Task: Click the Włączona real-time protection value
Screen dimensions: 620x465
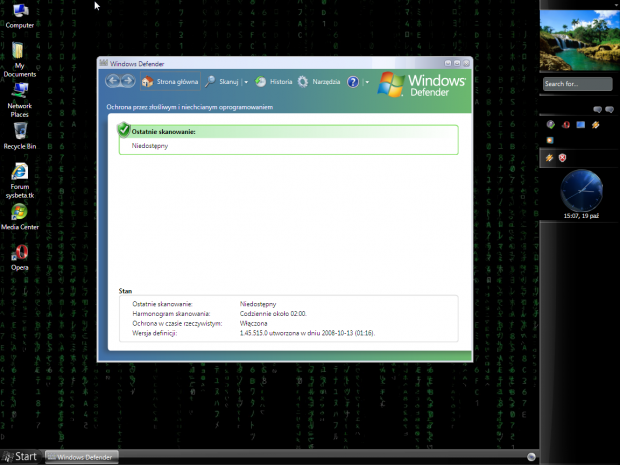Action: point(253,323)
